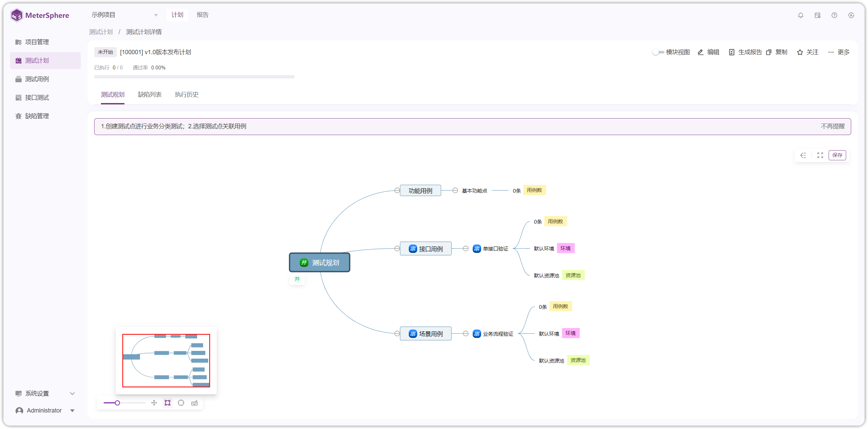Toggle the 模块视图 switch
Image resolution: width=868 pixels, height=429 pixels.
click(658, 52)
